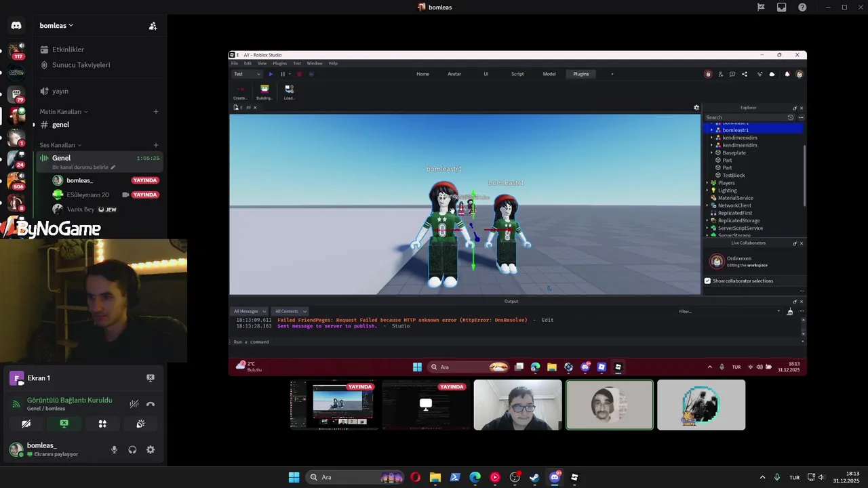
Task: Open Etkinlikler events entry
Action: point(68,49)
